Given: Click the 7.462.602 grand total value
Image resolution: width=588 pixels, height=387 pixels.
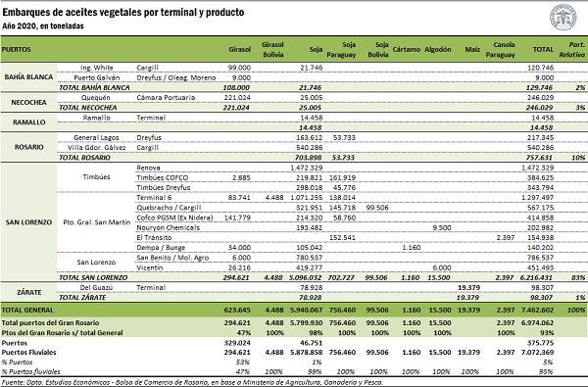Looking at the screenshot, I should 537,311.
